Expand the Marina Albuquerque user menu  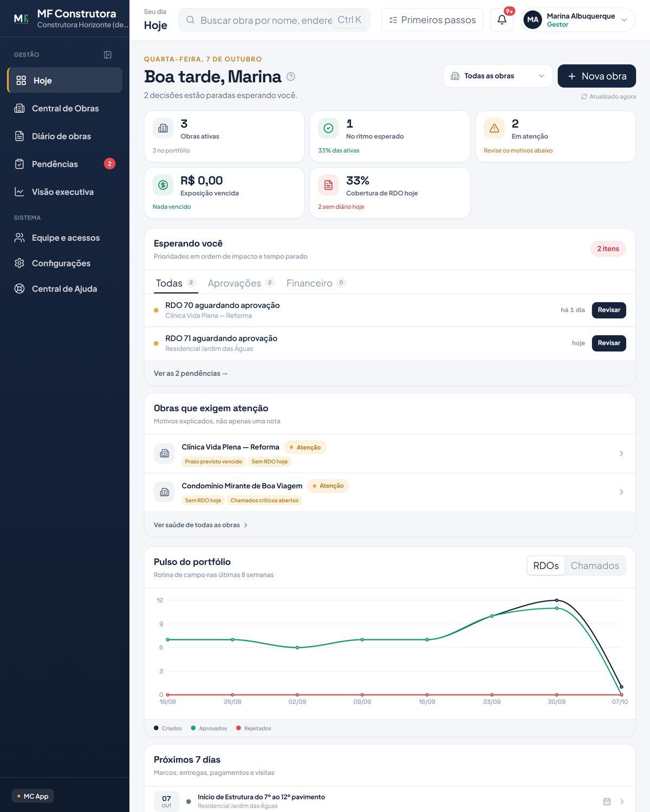(x=578, y=20)
